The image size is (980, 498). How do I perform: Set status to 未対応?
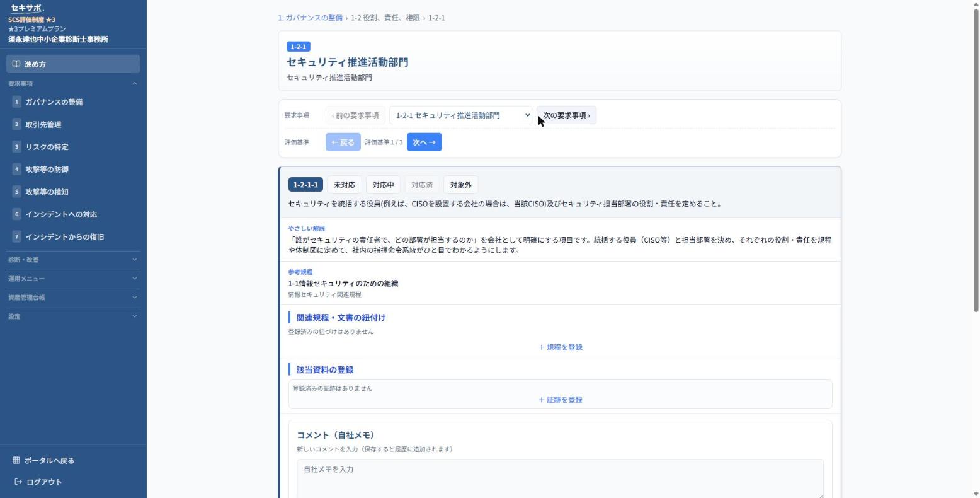[345, 185]
